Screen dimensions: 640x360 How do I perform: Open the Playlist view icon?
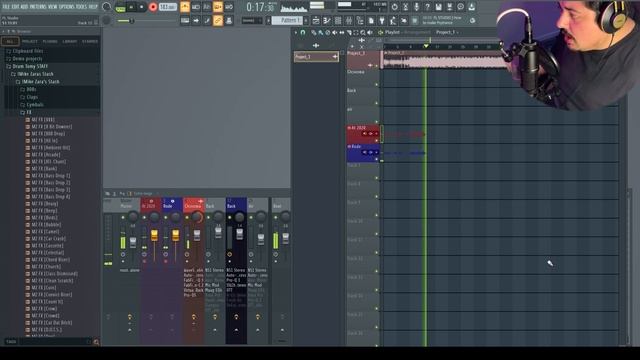(x=316, y=20)
